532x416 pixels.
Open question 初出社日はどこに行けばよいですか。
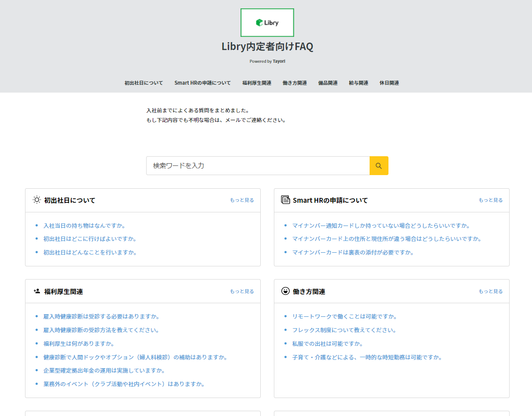pyautogui.click(x=90, y=239)
